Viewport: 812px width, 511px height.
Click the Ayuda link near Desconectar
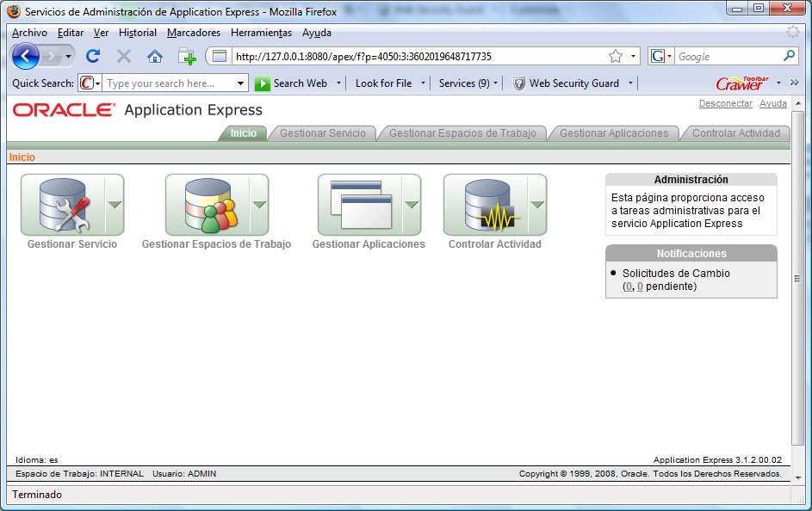tap(773, 103)
